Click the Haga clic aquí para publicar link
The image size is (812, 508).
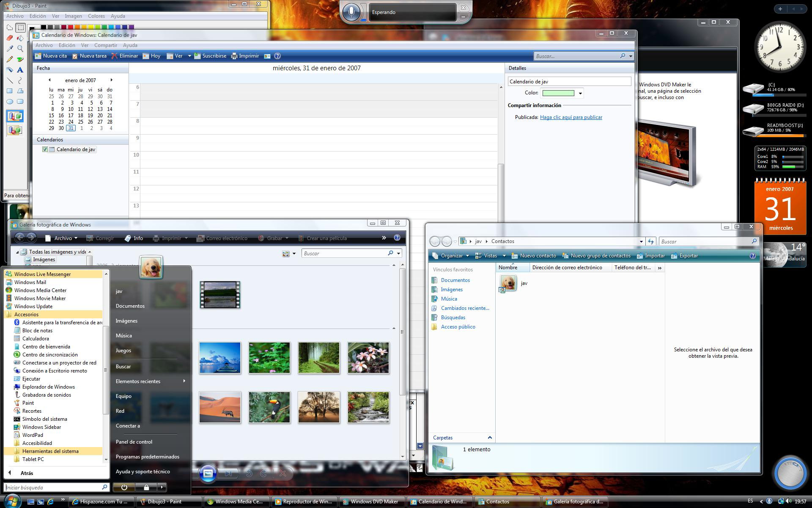click(571, 117)
